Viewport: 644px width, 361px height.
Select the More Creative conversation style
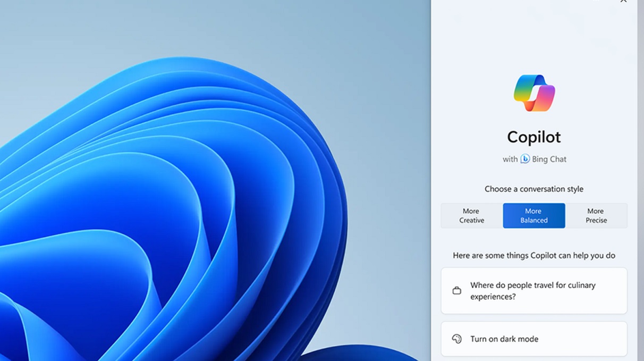pyautogui.click(x=472, y=216)
